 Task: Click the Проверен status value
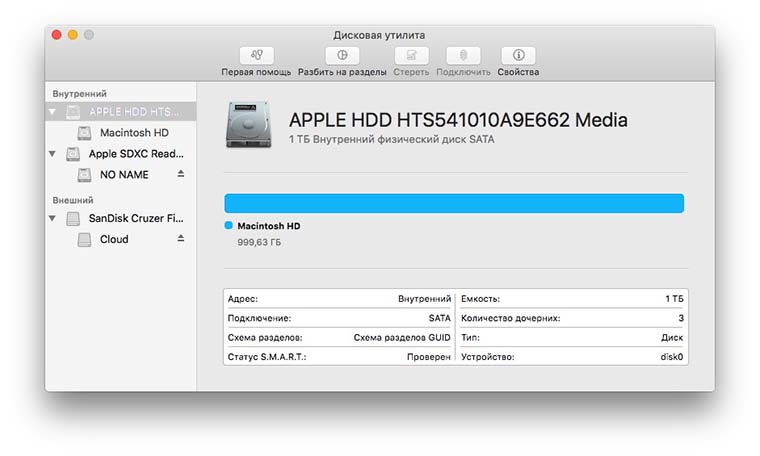(428, 357)
